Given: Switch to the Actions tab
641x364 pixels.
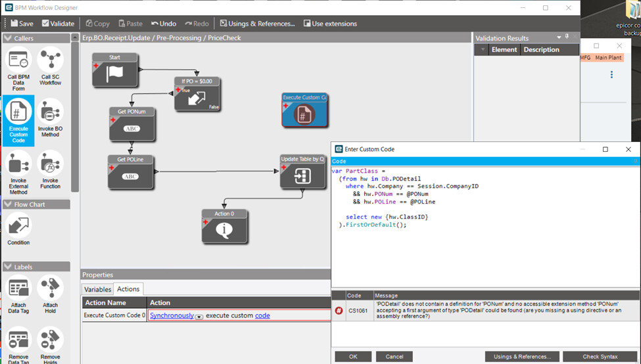Looking at the screenshot, I should (128, 289).
